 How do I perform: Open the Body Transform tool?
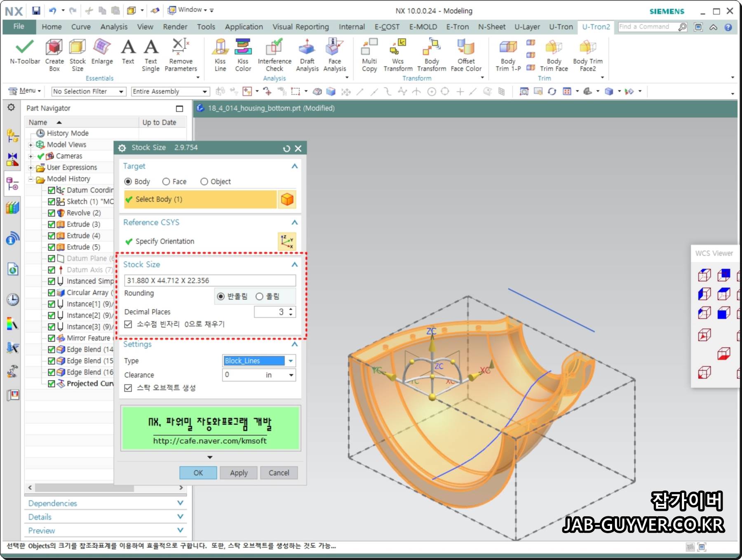point(432,55)
